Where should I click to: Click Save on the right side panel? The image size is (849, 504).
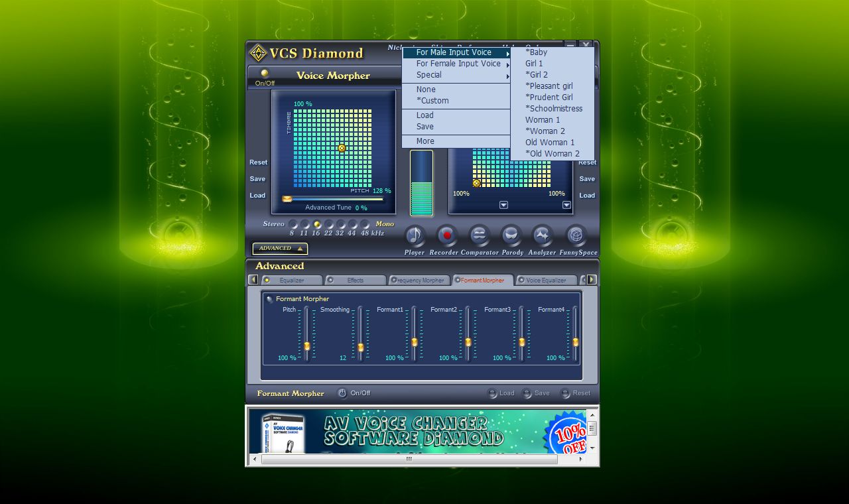(x=587, y=179)
